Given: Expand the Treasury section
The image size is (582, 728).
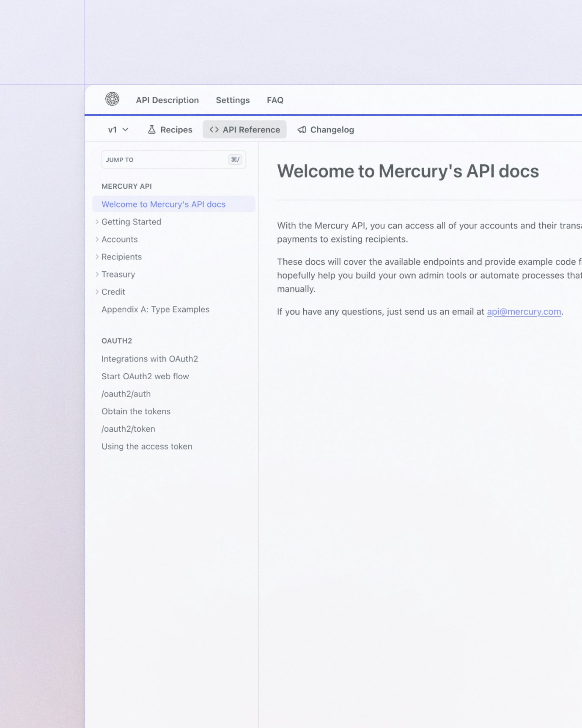Looking at the screenshot, I should [x=97, y=274].
